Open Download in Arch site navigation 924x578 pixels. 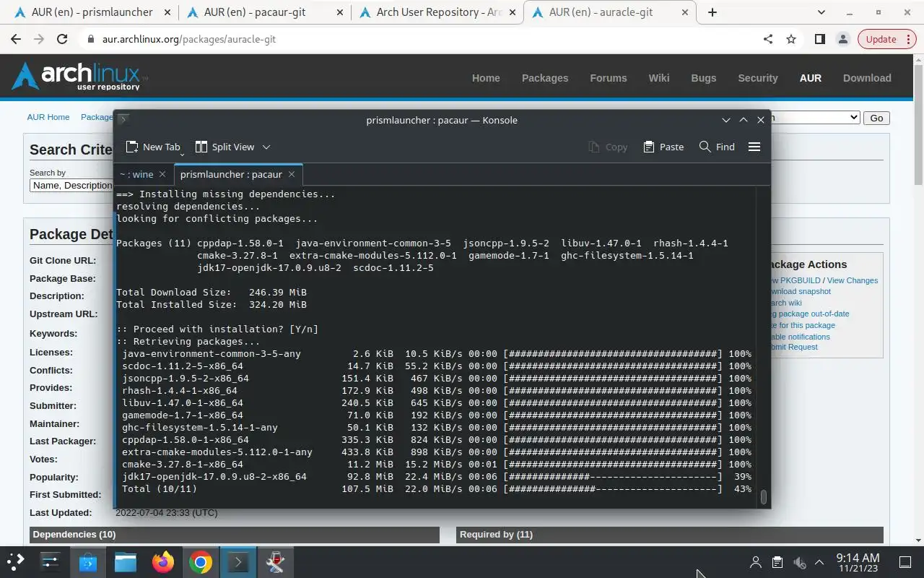tap(867, 78)
